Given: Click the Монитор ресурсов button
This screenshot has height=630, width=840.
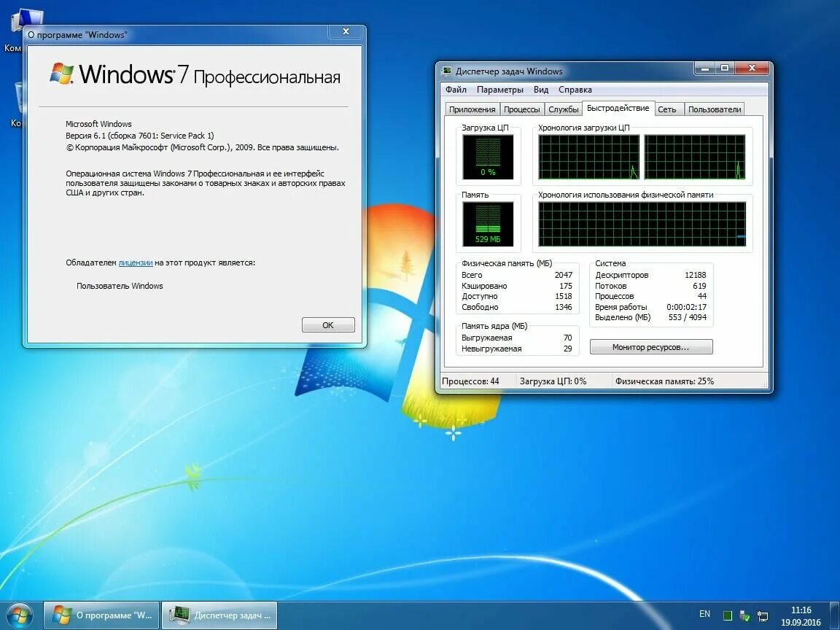Looking at the screenshot, I should (x=651, y=347).
